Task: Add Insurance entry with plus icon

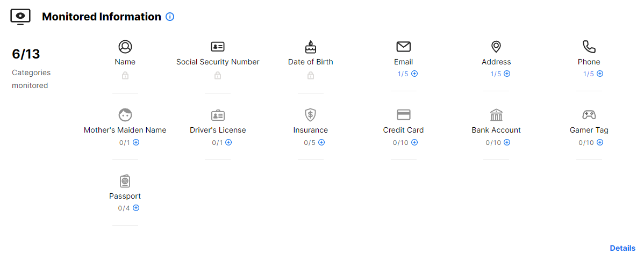Action: (x=321, y=142)
